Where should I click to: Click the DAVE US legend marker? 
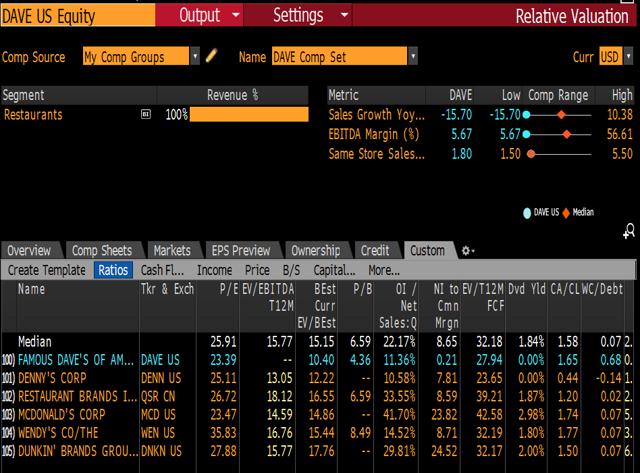[527, 213]
